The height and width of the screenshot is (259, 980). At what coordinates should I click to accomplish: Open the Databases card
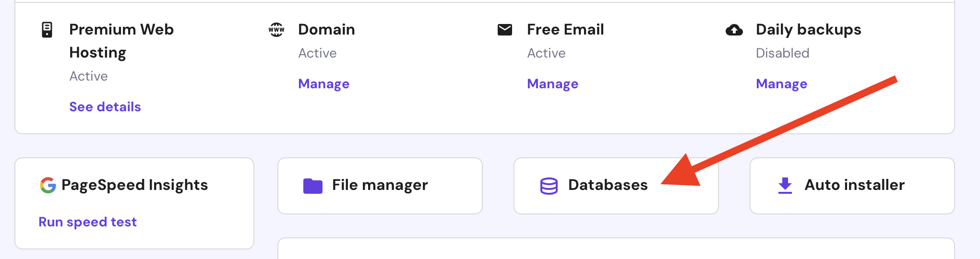tap(608, 186)
